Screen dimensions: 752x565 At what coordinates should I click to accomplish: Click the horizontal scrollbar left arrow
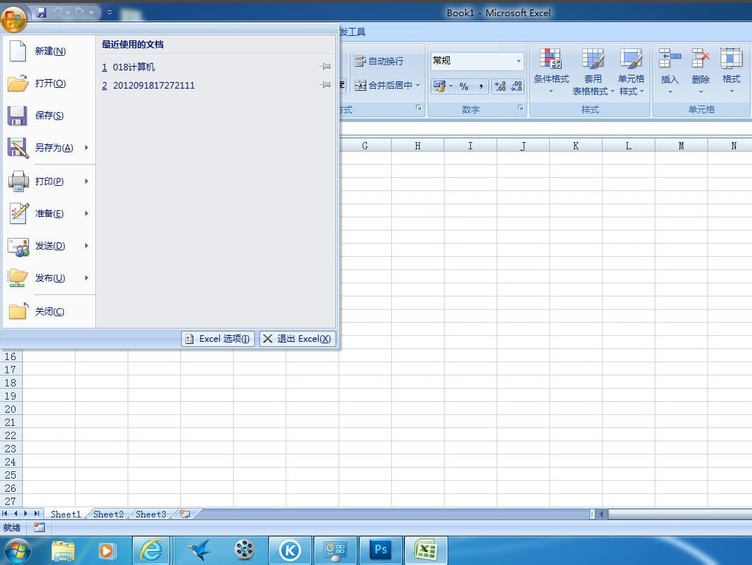tap(601, 514)
